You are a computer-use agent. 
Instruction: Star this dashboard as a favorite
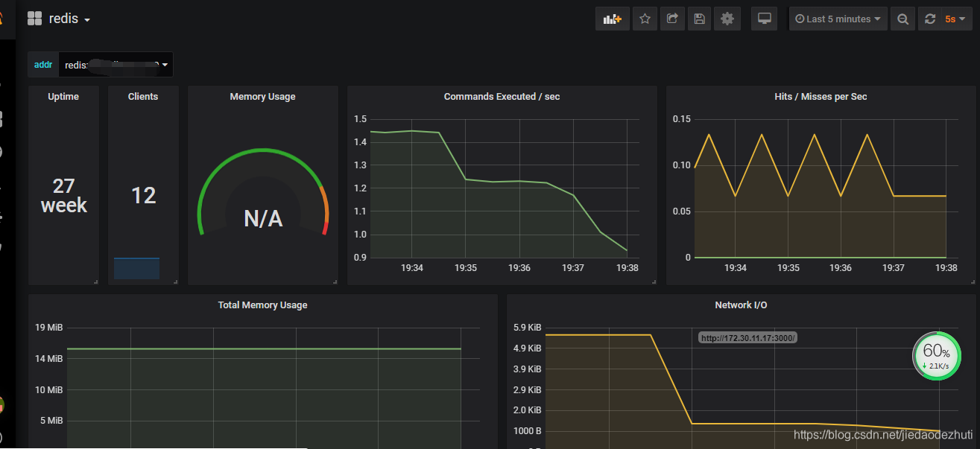pyautogui.click(x=645, y=19)
